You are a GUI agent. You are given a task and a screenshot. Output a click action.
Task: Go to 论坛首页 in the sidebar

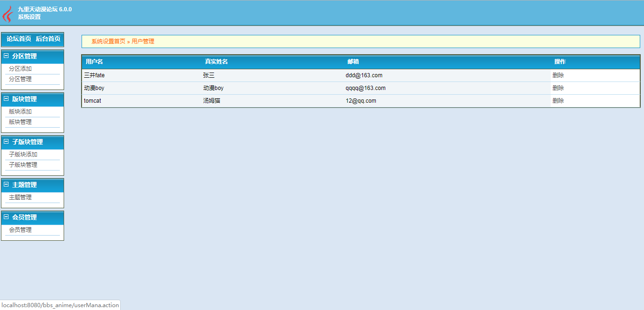(x=19, y=39)
